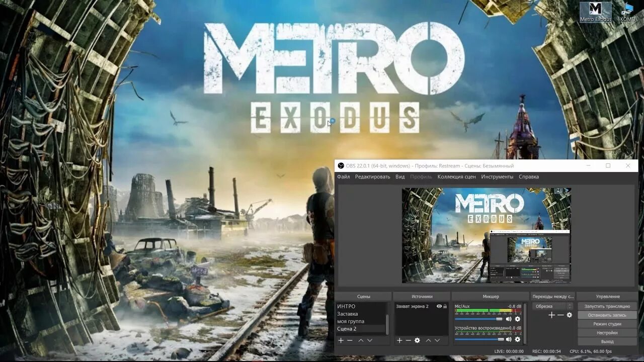Enable Режим студии
This screenshot has width=644, height=362.
click(607, 324)
